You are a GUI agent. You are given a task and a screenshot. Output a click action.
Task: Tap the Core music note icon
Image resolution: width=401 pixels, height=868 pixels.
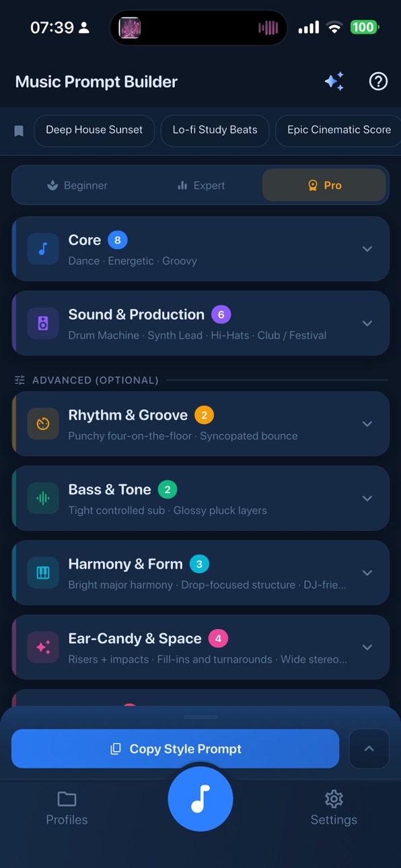(x=43, y=249)
